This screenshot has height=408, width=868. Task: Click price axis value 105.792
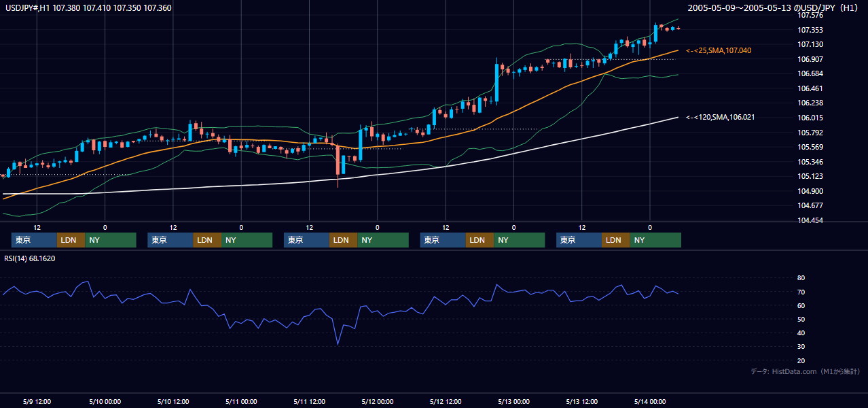810,133
